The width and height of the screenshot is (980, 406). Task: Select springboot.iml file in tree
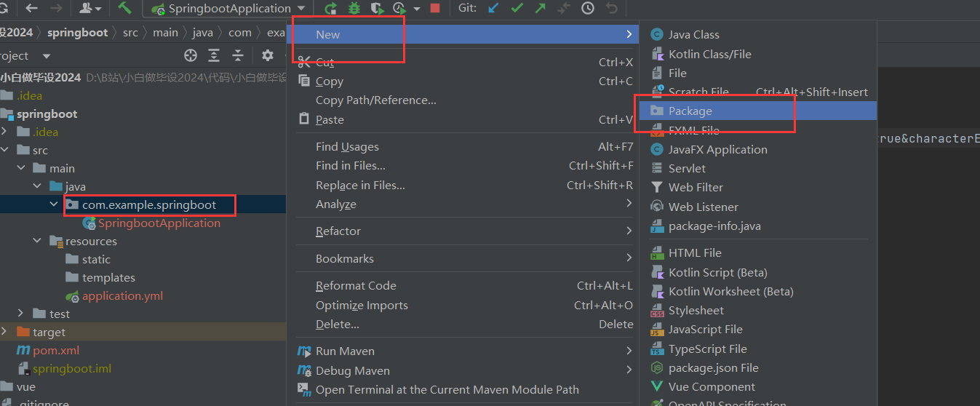tap(72, 368)
